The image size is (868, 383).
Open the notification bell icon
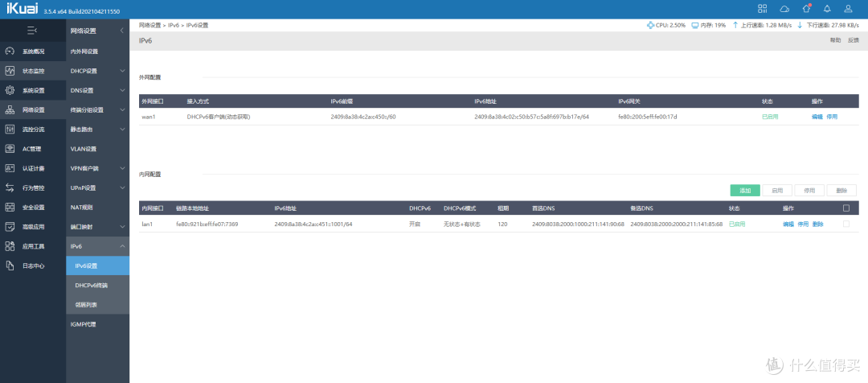point(827,9)
